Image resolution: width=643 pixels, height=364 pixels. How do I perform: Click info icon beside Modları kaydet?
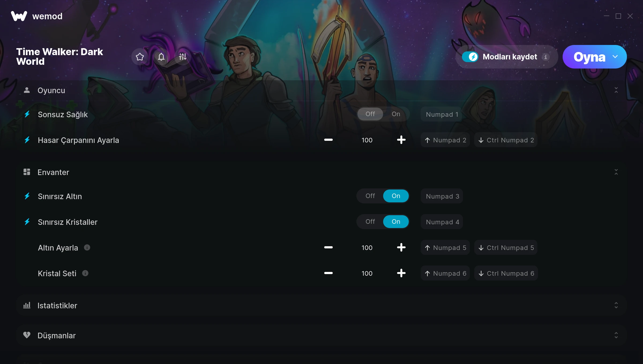545,57
